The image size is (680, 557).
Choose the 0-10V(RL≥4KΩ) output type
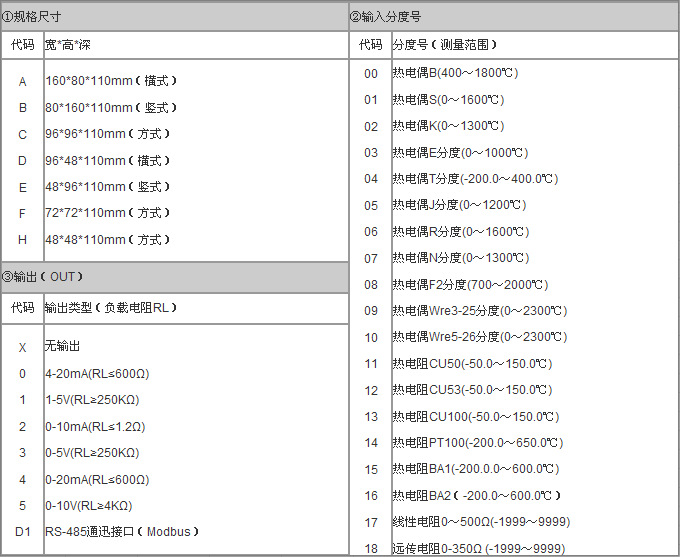tap(88, 505)
